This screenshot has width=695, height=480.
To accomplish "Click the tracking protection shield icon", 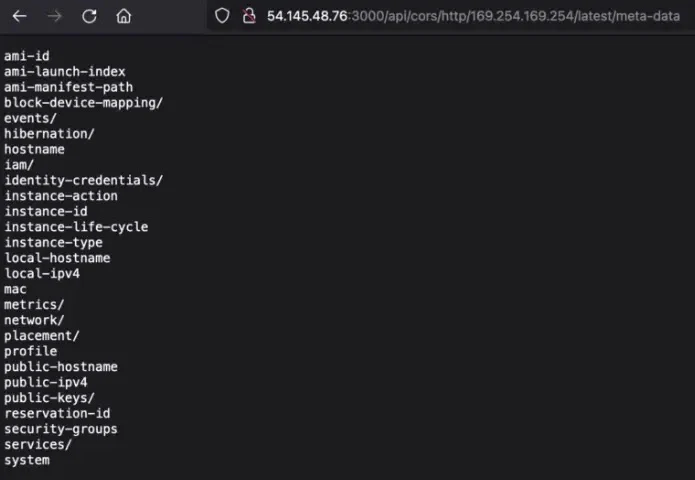I will (223, 16).
